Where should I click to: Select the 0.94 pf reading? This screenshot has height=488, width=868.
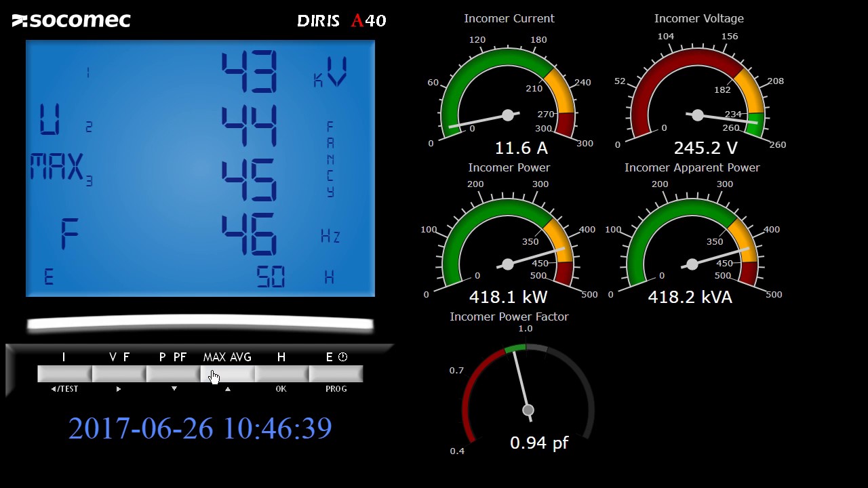[x=539, y=443]
